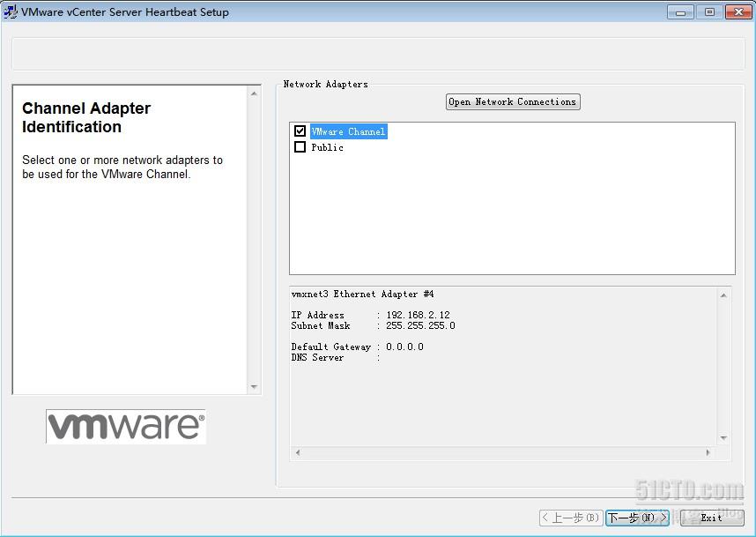Click the VMware logo image
The width and height of the screenshot is (756, 537).
pyautogui.click(x=126, y=427)
